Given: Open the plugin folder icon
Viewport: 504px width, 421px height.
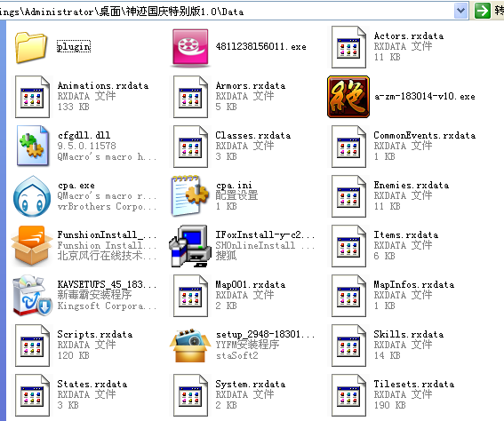Looking at the screenshot, I should (31, 47).
